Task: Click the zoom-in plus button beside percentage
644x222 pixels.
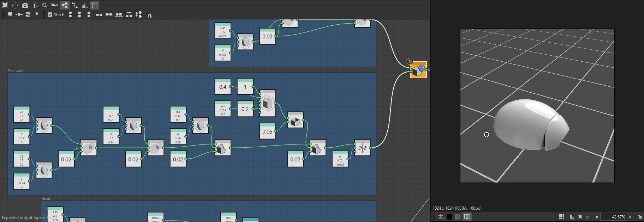Action: 631,217
